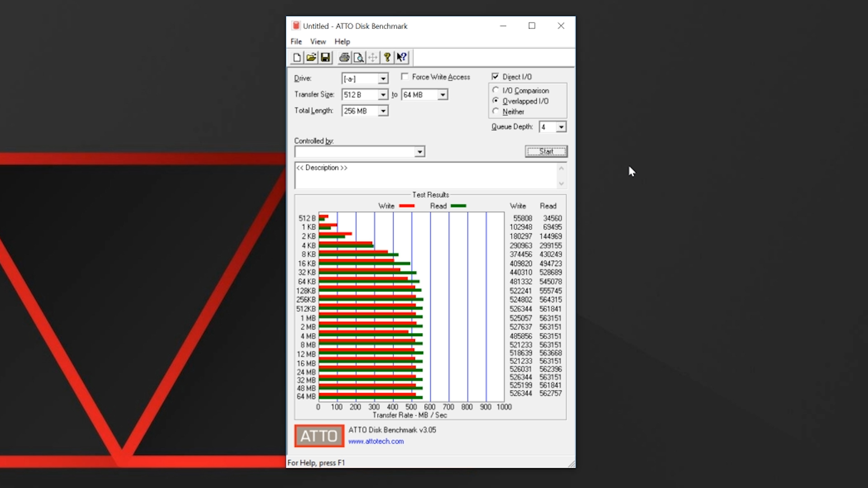
Task: Click the 512 B row label
Action: 307,218
